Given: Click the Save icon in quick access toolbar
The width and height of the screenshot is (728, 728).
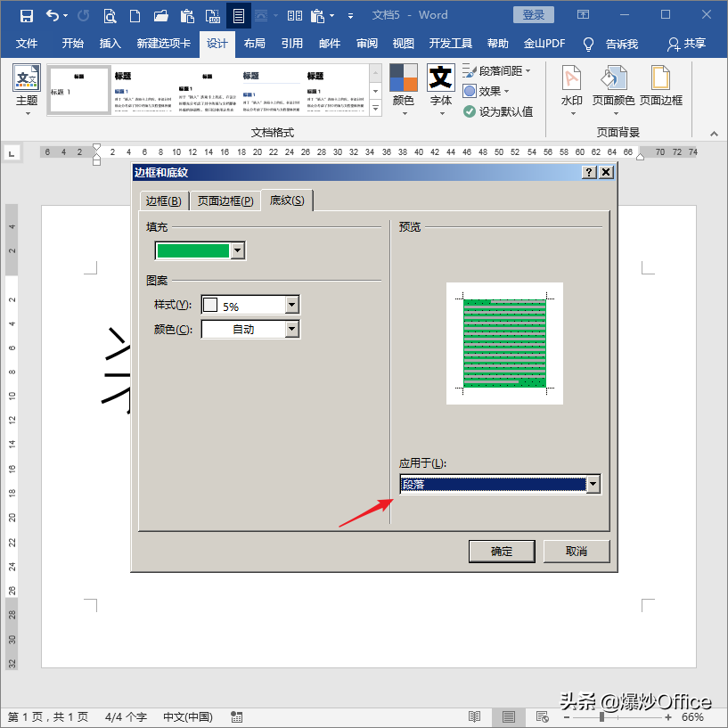Looking at the screenshot, I should (27, 15).
